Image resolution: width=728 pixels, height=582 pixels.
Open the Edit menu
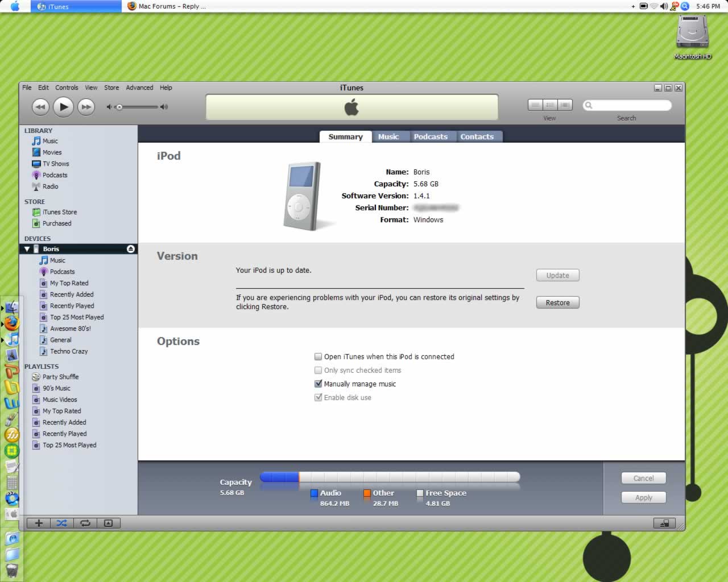point(43,88)
